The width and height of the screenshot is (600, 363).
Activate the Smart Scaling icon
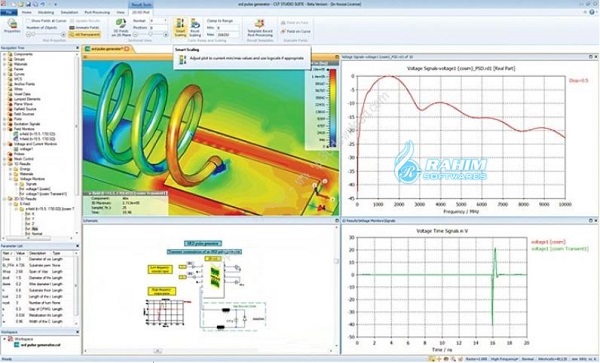tap(180, 28)
